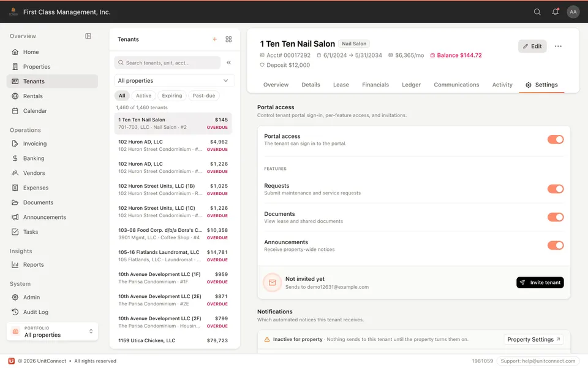The width and height of the screenshot is (588, 368).
Task: Click the Banking dollar icon
Action: [15, 158]
